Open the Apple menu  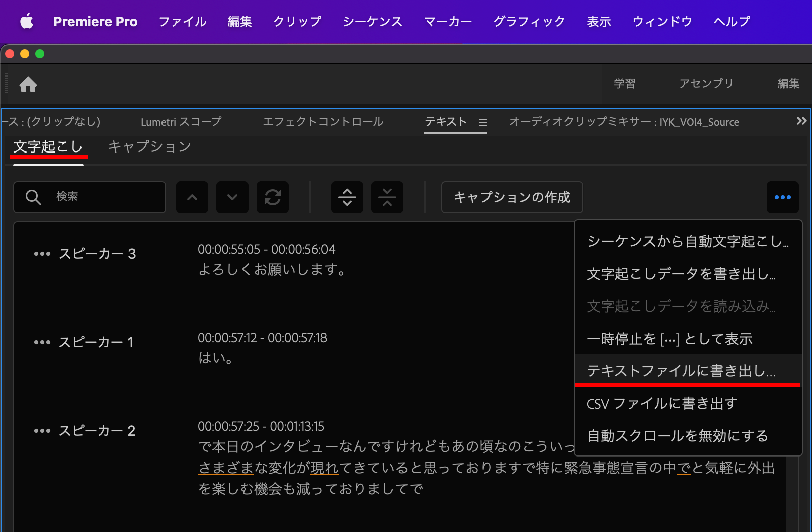tap(27, 21)
